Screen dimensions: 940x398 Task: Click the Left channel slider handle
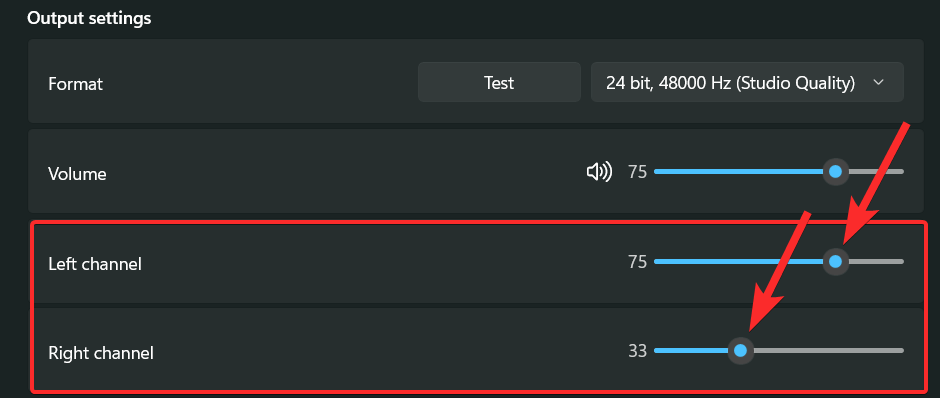coord(835,261)
